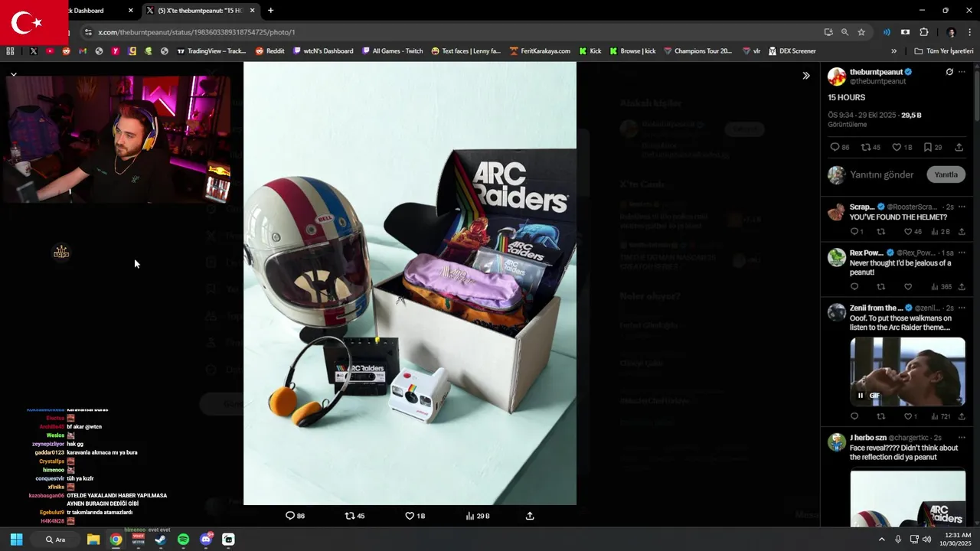Share using the icon below the photo
The width and height of the screenshot is (980, 551).
[x=530, y=516]
